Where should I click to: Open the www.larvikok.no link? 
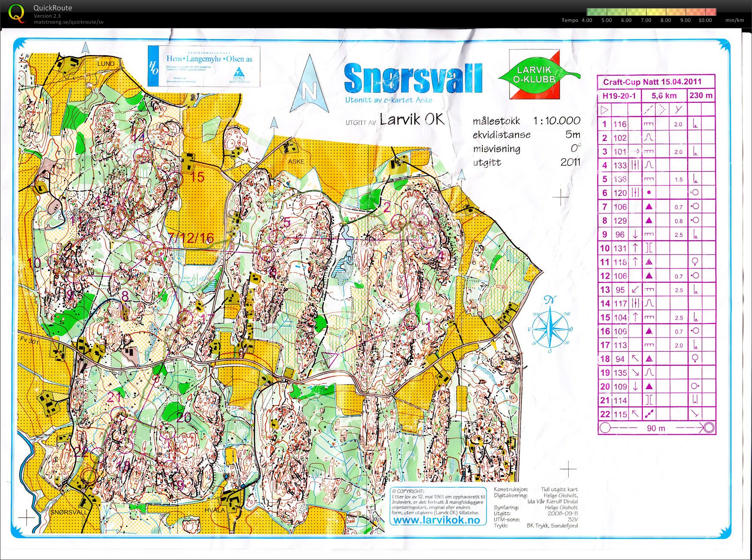(436, 520)
